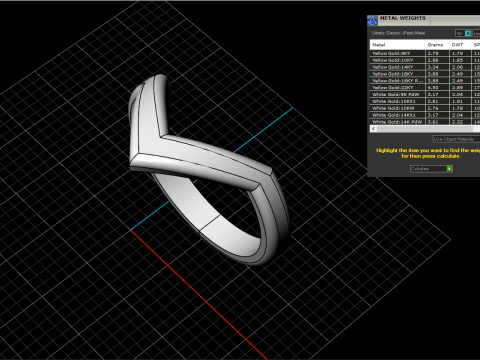The width and height of the screenshot is (480, 360).
Task: Click the grams value 4.93
Action: (433, 88)
